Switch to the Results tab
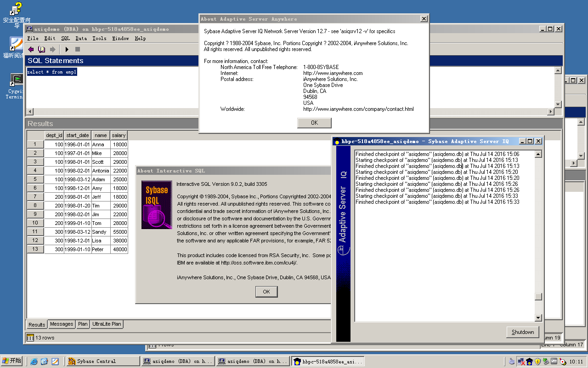This screenshot has width=588, height=368. click(37, 324)
